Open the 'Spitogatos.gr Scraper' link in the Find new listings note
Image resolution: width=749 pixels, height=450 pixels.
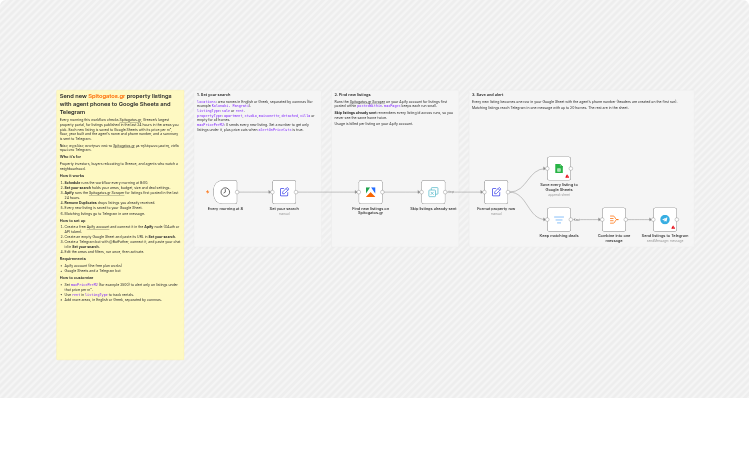coord(367,102)
